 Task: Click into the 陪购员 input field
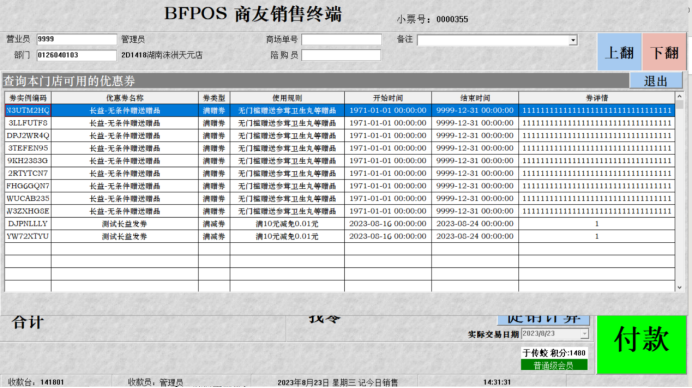[x=341, y=55]
